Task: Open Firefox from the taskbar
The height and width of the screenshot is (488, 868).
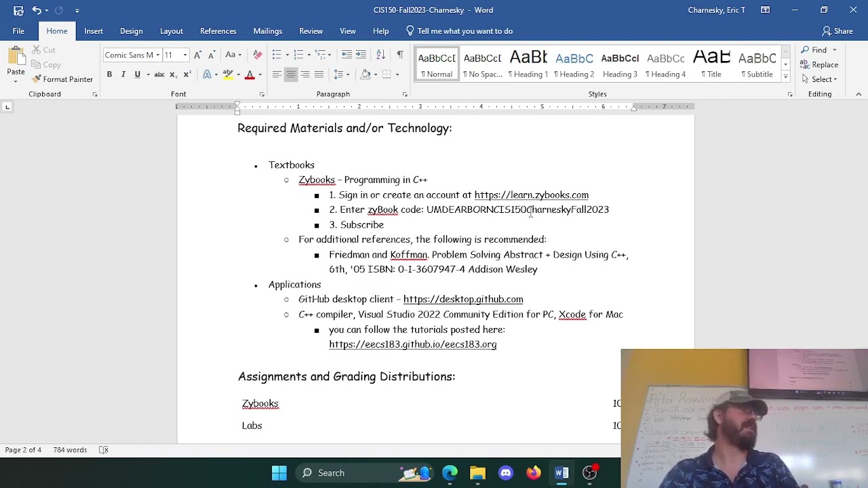Action: click(x=534, y=473)
